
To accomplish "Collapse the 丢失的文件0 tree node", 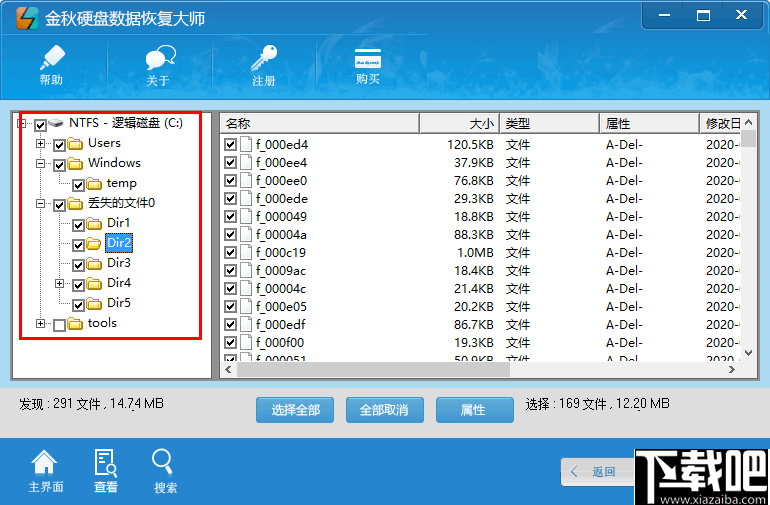I will pyautogui.click(x=40, y=203).
